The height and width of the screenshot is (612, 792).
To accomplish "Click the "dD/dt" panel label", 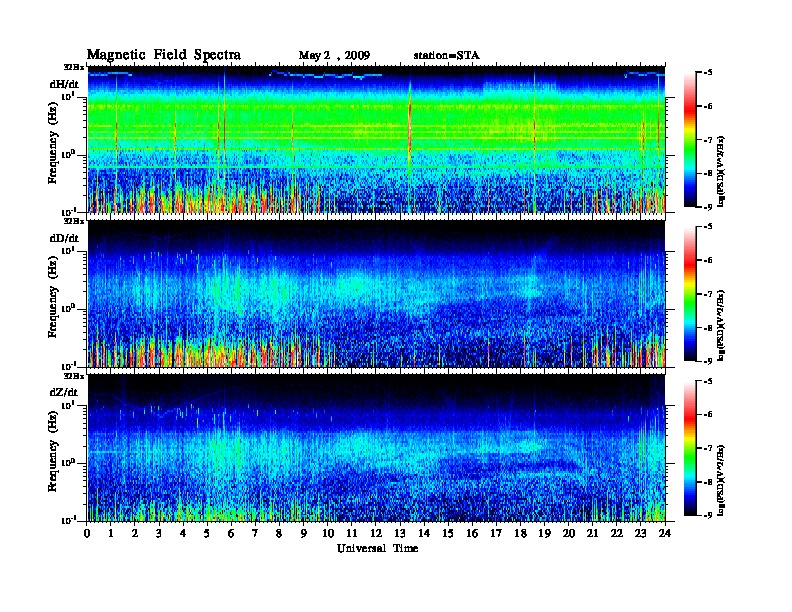I will (x=64, y=238).
